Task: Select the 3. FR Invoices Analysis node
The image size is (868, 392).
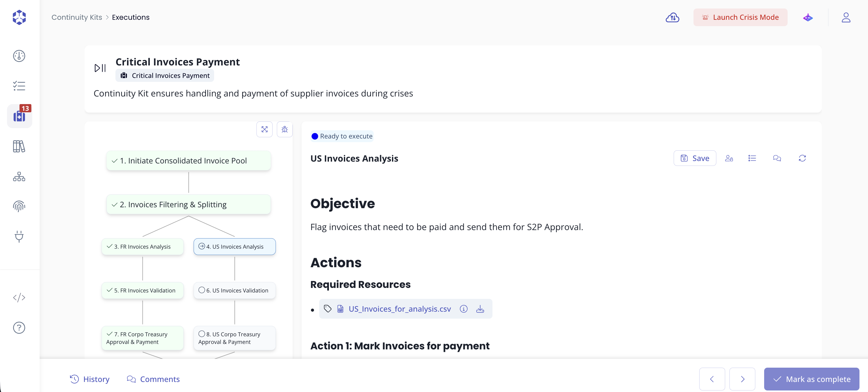Action: click(142, 246)
